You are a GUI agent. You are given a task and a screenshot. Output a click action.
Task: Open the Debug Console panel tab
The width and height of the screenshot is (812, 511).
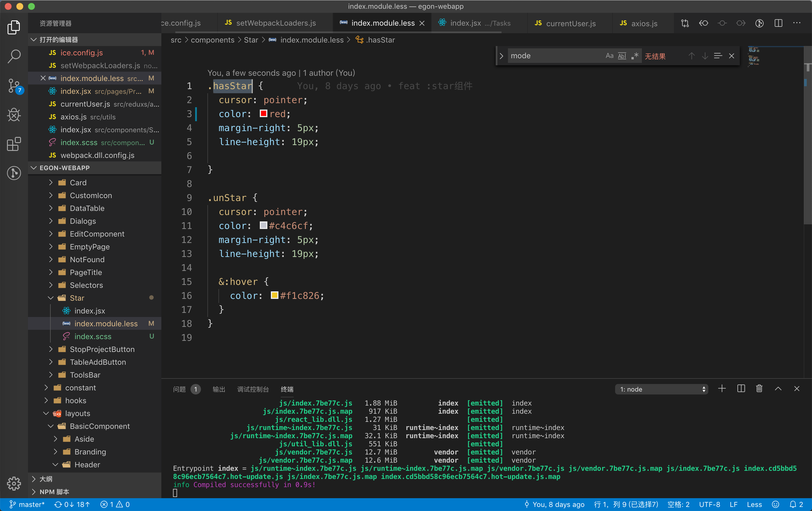pos(253,389)
